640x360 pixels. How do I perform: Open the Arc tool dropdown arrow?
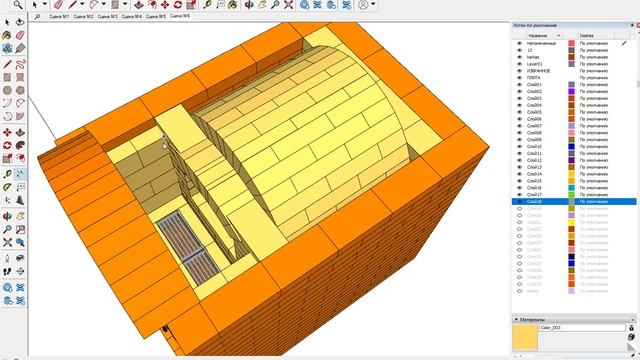coord(104,5)
